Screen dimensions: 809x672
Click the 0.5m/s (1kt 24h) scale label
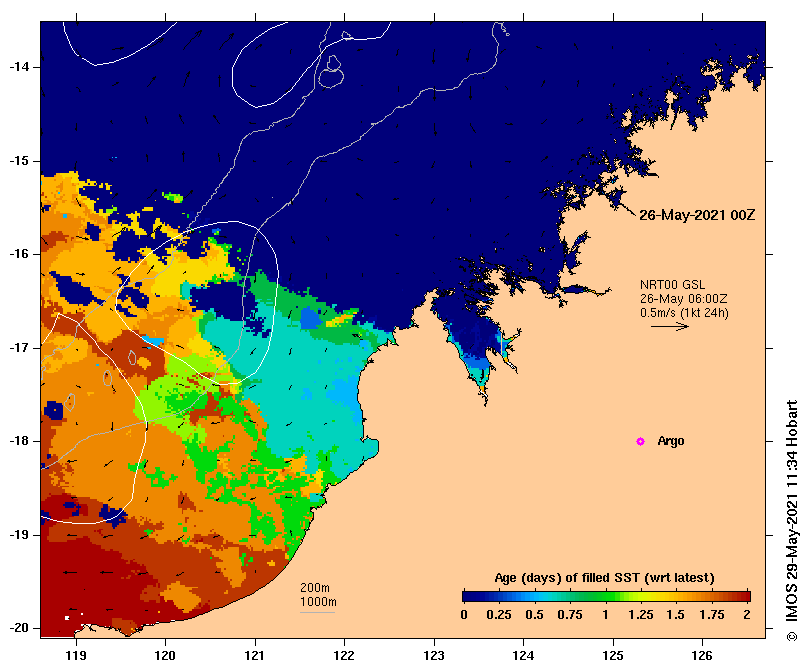[x=684, y=313]
